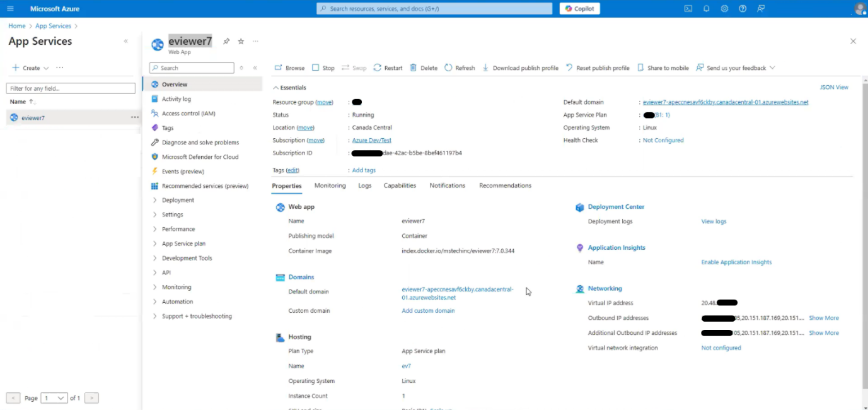
Task: Swap deployment slots
Action: tap(354, 67)
